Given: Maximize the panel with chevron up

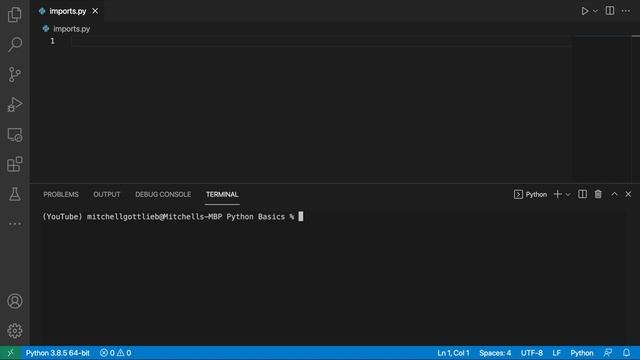Looking at the screenshot, I should tap(614, 194).
